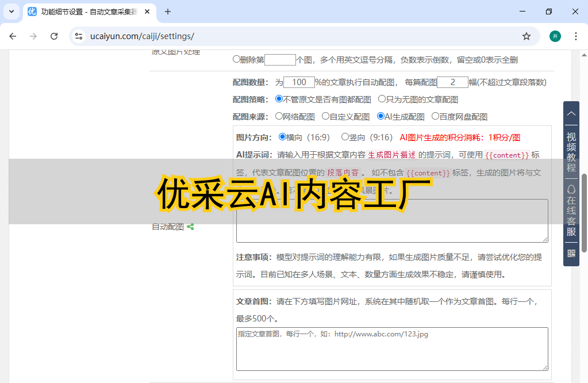
Task: Choose 百度网盘配图 as image source
Action: [x=435, y=116]
